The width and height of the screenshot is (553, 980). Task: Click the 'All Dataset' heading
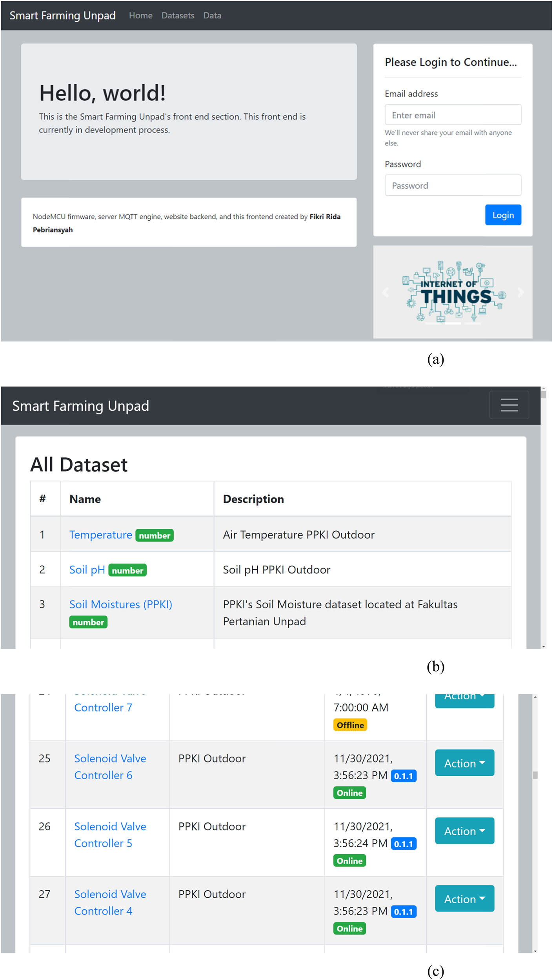pos(79,465)
